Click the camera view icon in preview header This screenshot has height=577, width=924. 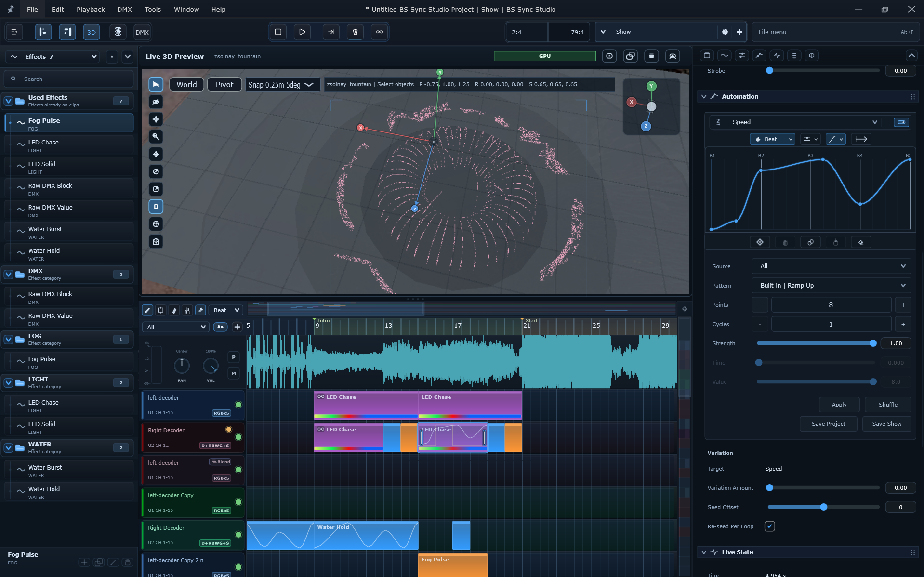609,56
